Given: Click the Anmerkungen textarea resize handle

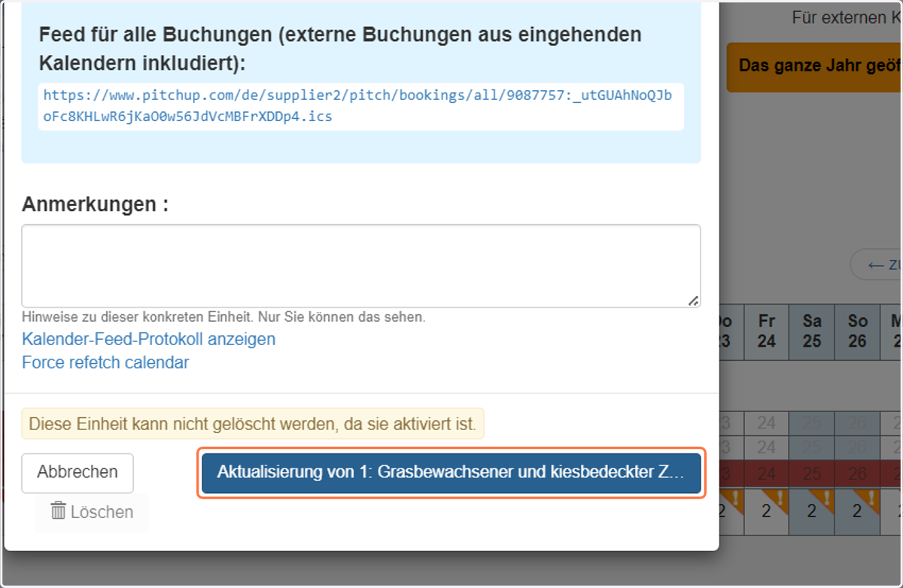Looking at the screenshot, I should click(x=693, y=300).
